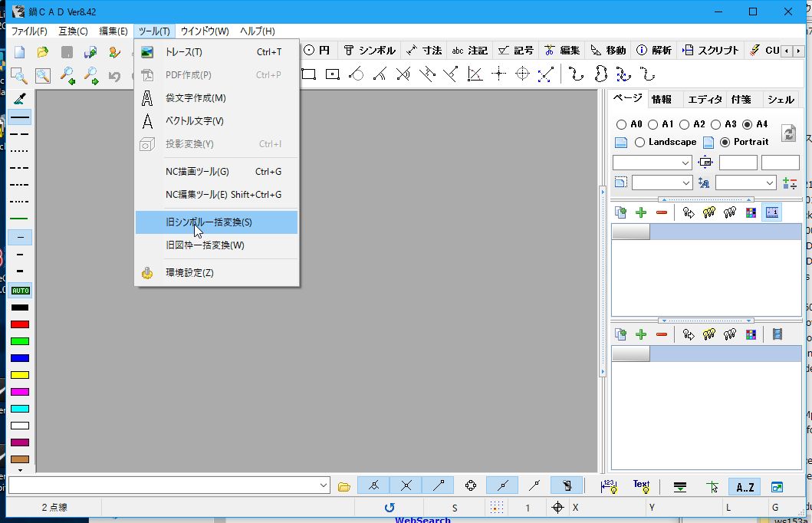
Task: Click the crosshair icon beside X in status bar
Action: (557, 508)
